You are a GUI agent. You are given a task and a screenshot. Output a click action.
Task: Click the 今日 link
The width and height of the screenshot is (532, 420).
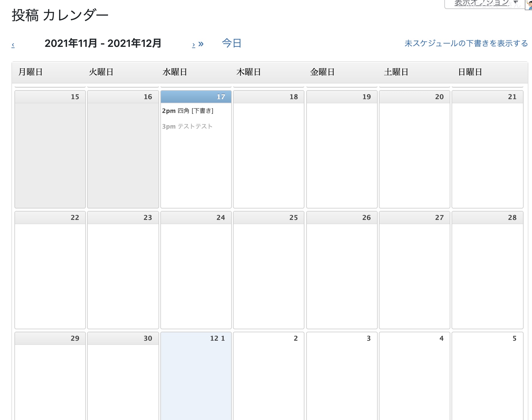[x=231, y=43]
